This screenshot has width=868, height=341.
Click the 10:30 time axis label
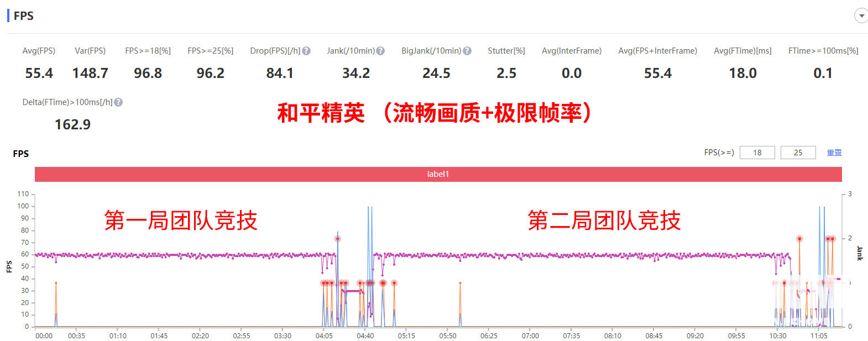[x=777, y=335]
